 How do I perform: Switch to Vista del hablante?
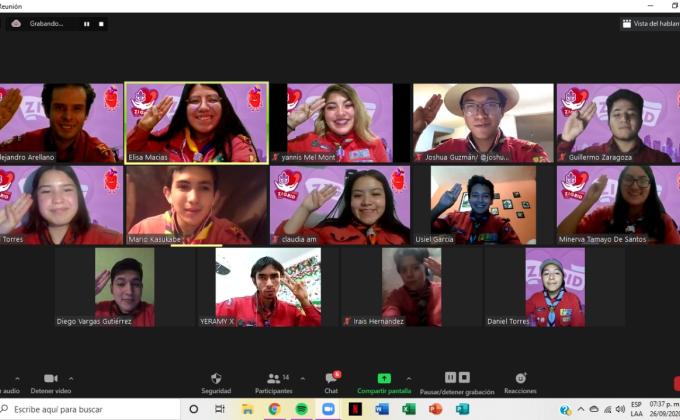pyautogui.click(x=648, y=23)
